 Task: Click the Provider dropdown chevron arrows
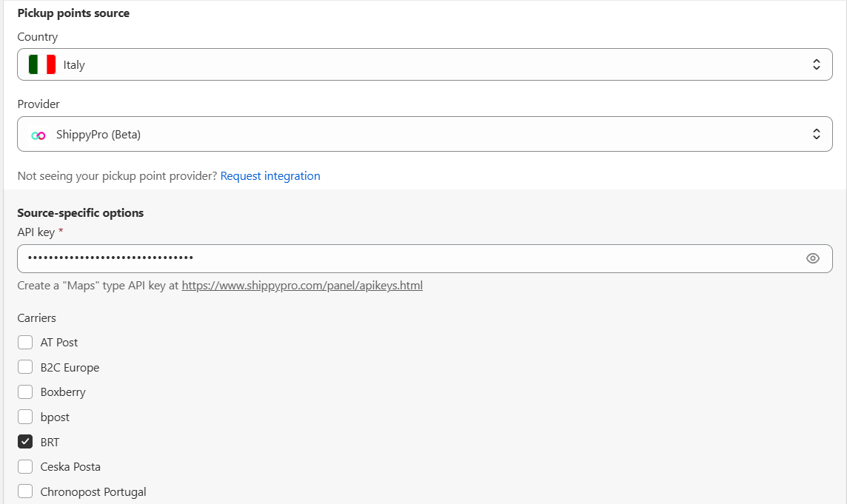[x=816, y=134]
